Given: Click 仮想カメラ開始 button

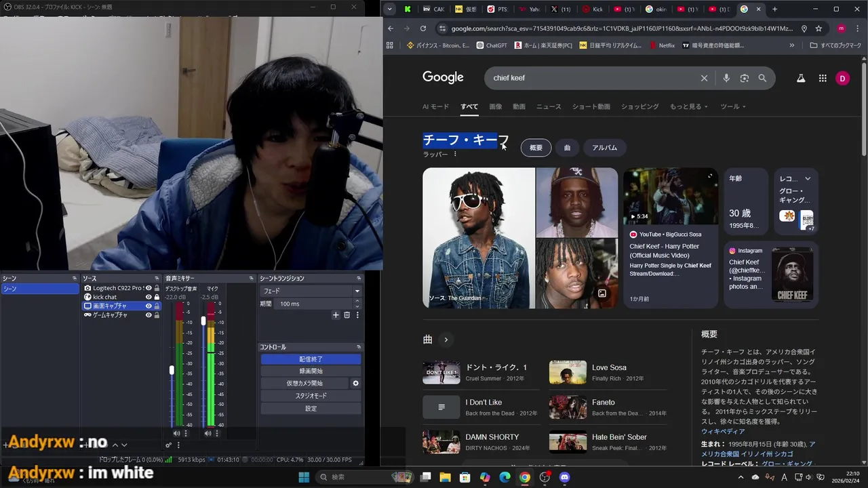Looking at the screenshot, I should point(304,384).
